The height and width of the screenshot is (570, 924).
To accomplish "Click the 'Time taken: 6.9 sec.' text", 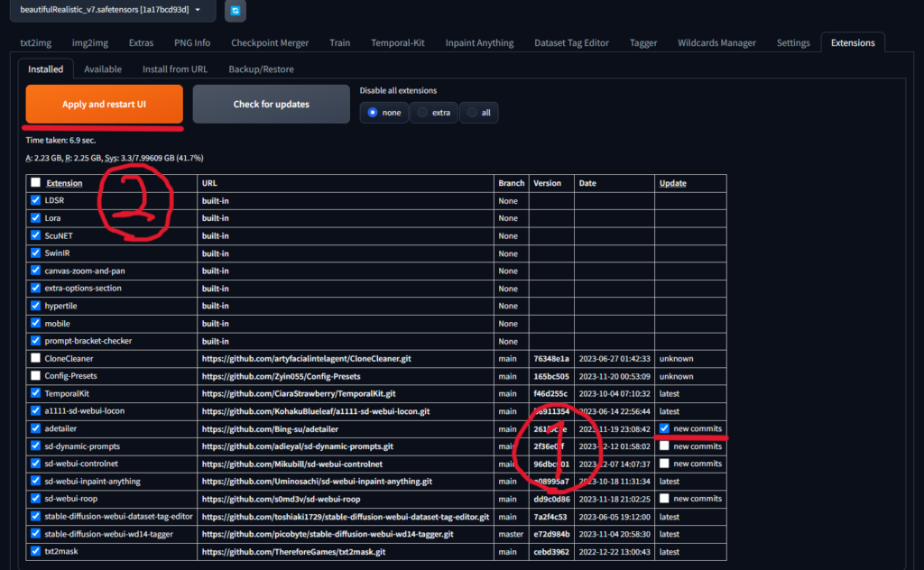I will tap(60, 140).
